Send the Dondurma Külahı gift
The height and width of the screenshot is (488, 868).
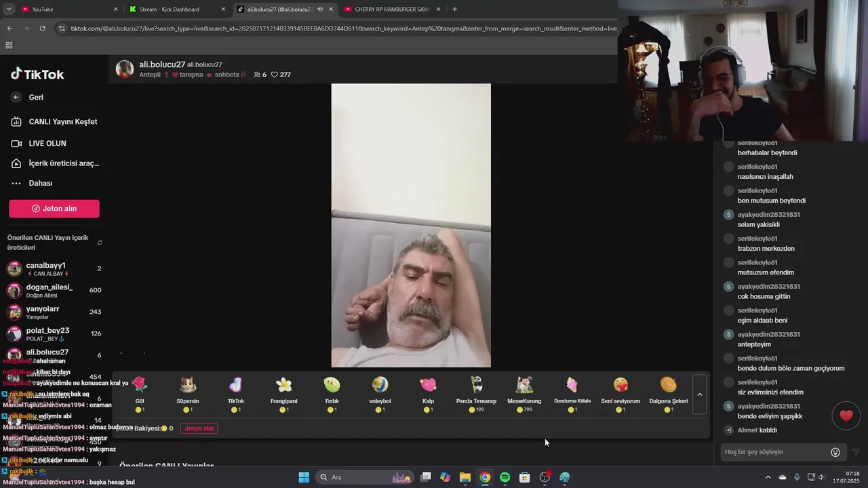click(572, 393)
